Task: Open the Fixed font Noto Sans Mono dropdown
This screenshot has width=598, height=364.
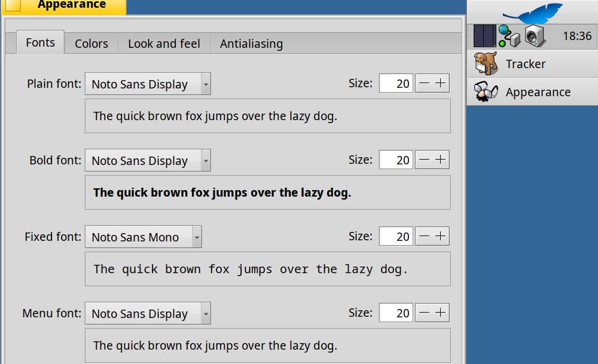Action: (144, 237)
